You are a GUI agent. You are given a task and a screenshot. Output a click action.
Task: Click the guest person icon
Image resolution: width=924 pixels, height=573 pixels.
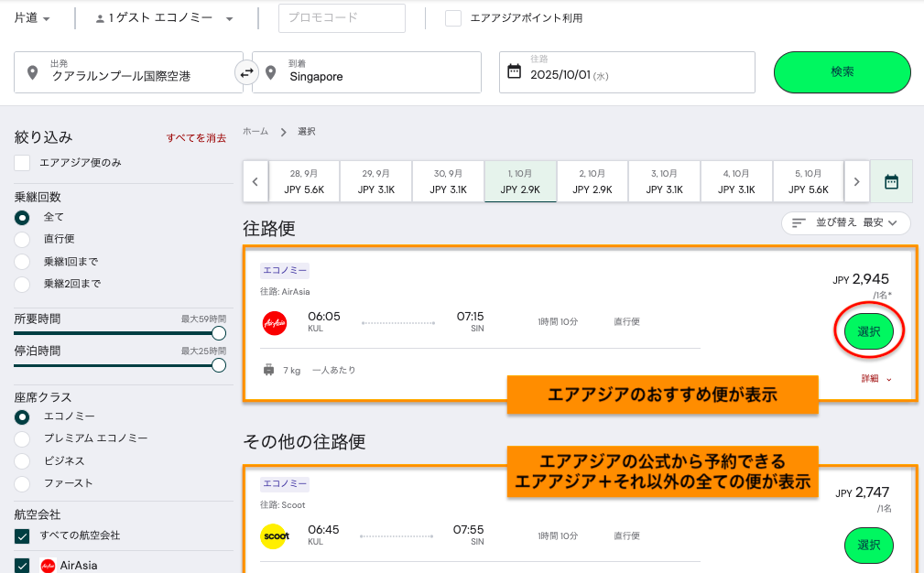click(x=100, y=19)
